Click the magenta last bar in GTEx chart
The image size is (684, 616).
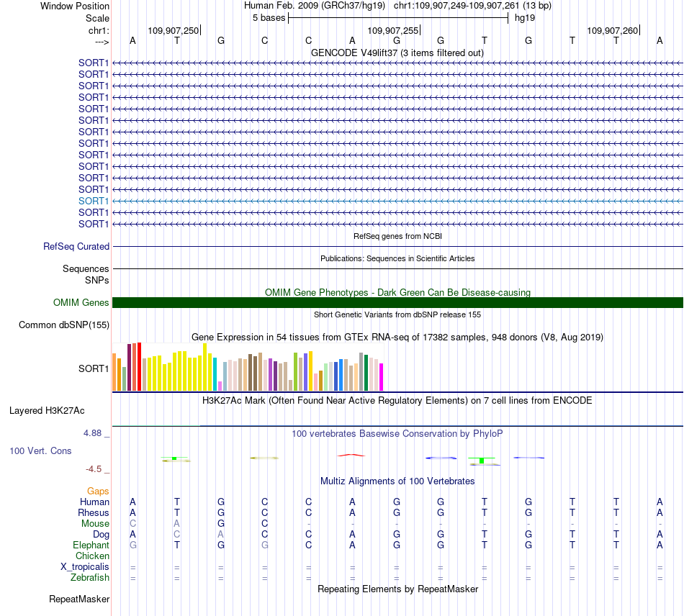[382, 377]
